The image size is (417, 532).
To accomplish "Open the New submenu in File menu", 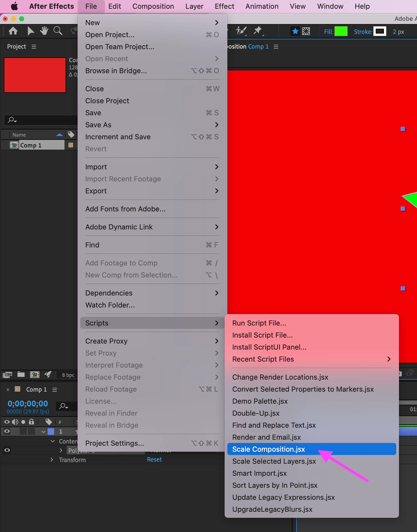I will [x=152, y=23].
